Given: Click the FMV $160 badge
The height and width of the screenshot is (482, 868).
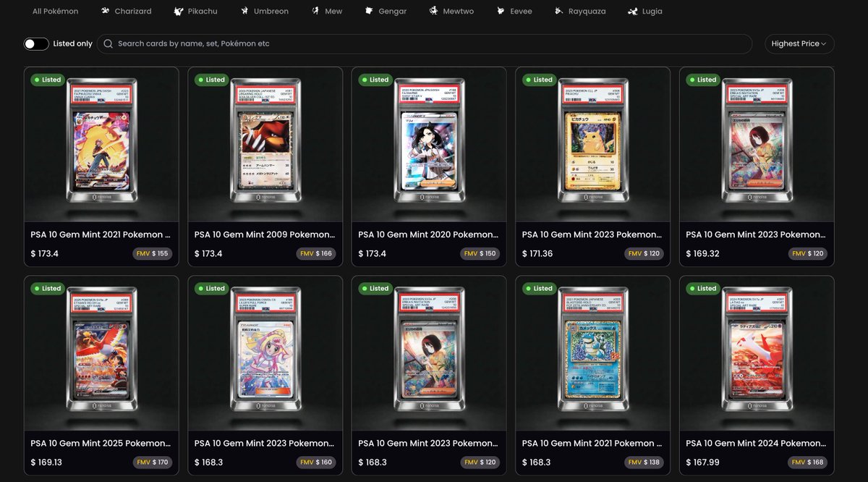Looking at the screenshot, I should click(316, 462).
